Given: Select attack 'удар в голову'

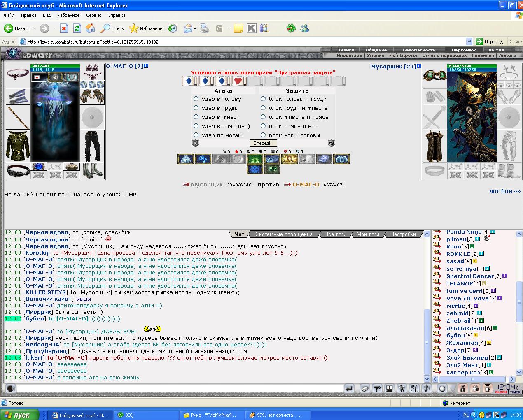Looking at the screenshot, I should pos(196,99).
